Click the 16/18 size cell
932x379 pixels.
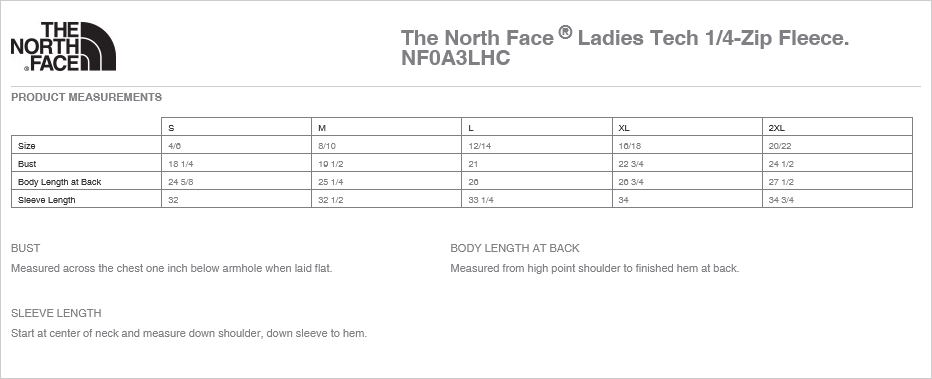click(x=687, y=145)
